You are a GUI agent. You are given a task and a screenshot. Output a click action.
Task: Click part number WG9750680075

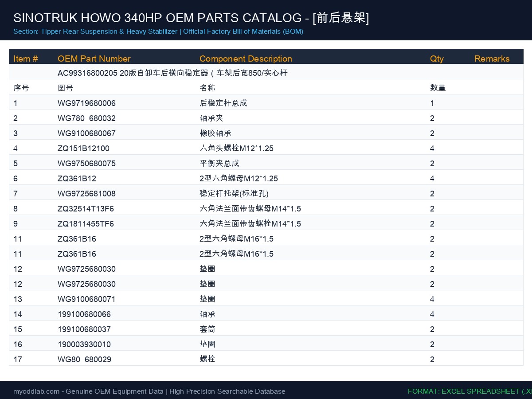pos(86,164)
